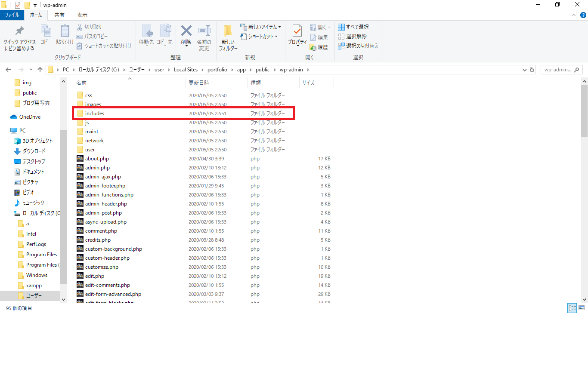Click Invert Selection in the ribbon
This screenshot has height=387, width=588.
pyautogui.click(x=358, y=46)
